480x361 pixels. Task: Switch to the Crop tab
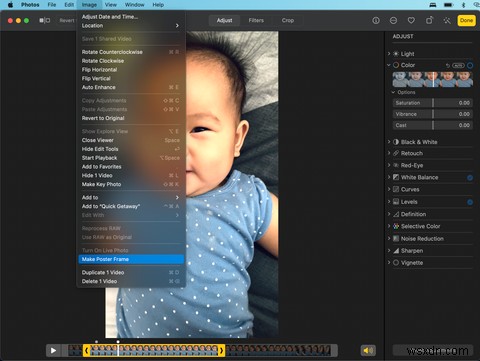click(288, 20)
